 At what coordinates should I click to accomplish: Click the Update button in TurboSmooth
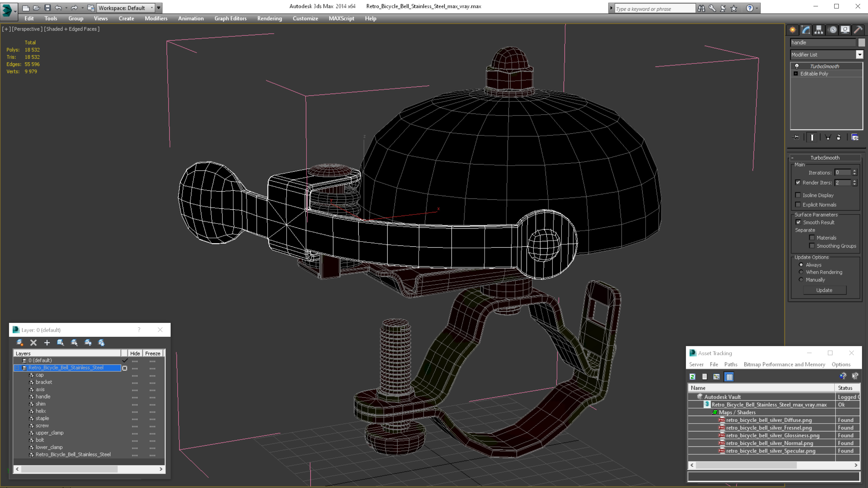coord(824,290)
